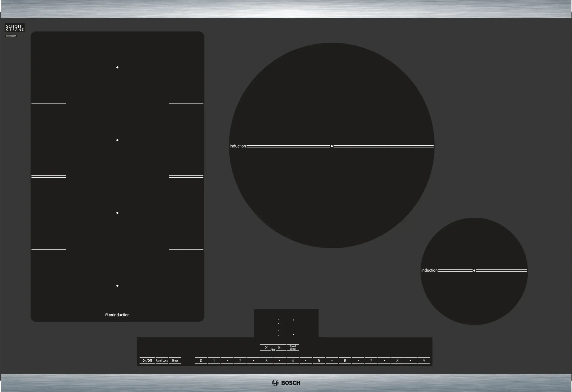Choose power level 5 on scale
The image size is (572, 392).
point(319,360)
